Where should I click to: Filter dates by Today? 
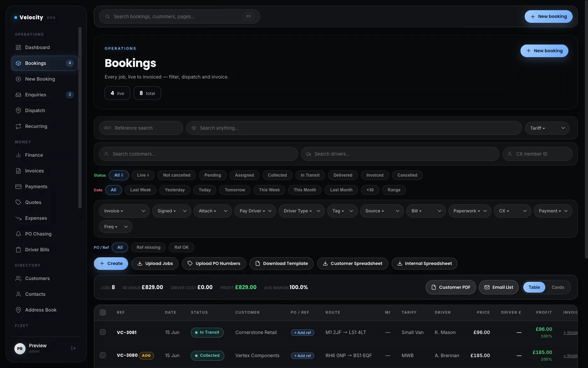point(205,190)
